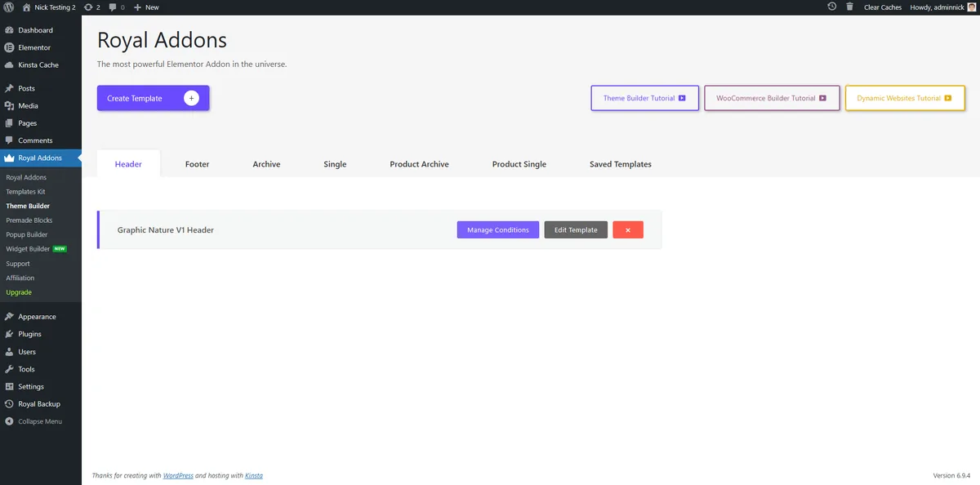Click Dynamic Websites Tutorial button

(x=905, y=98)
